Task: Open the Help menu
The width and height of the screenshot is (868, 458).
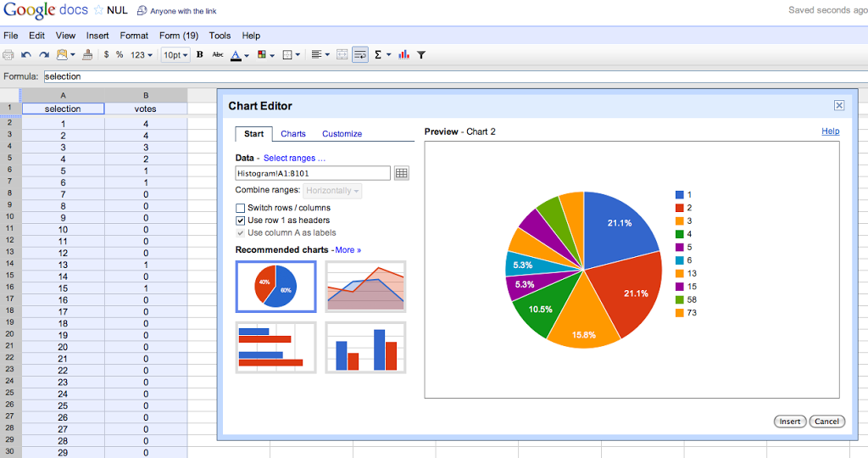Action: (x=251, y=36)
